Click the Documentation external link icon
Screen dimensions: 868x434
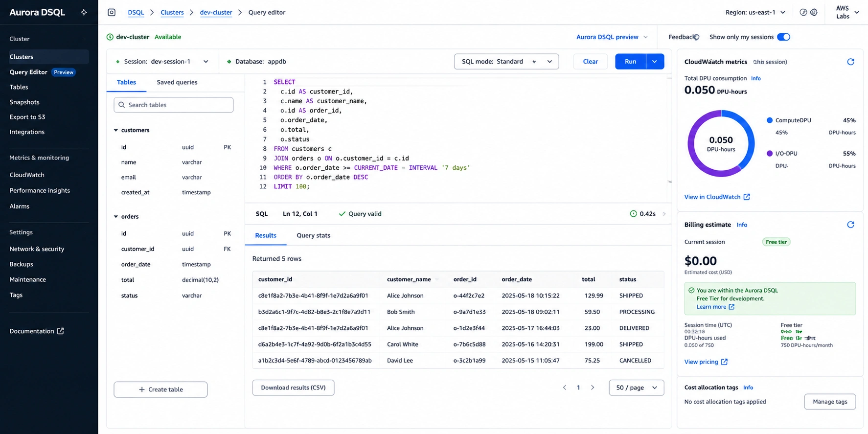pyautogui.click(x=61, y=331)
